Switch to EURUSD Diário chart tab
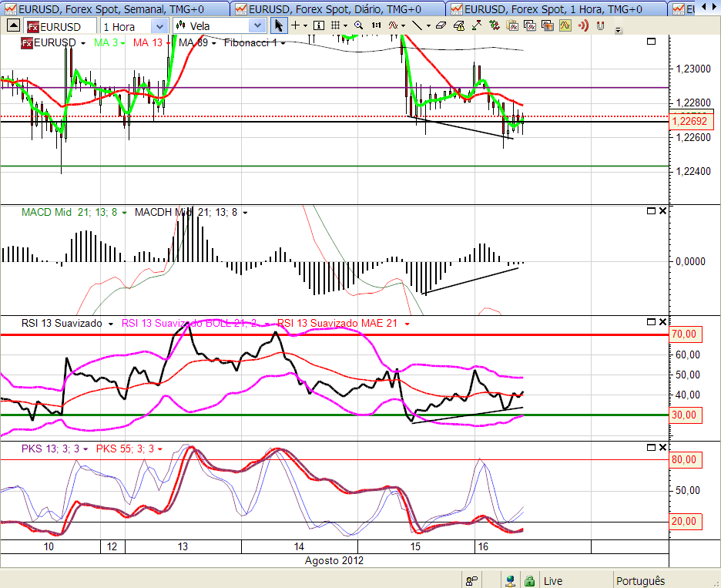Viewport: 721px width, 588px height. click(338, 8)
